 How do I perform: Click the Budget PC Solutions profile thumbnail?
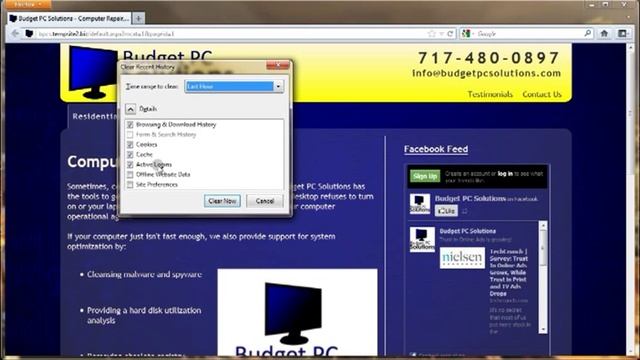coord(420,204)
